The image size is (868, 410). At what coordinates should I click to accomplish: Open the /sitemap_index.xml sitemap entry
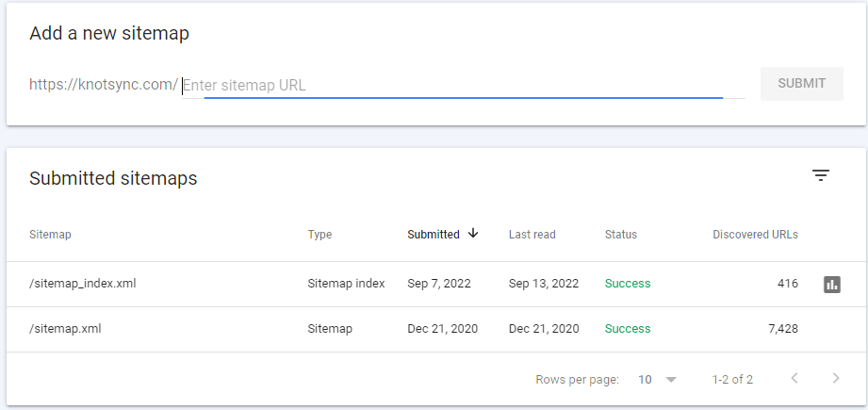(x=83, y=284)
